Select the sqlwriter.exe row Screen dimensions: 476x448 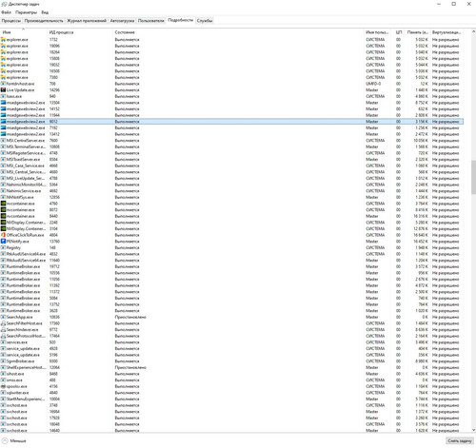point(231,393)
